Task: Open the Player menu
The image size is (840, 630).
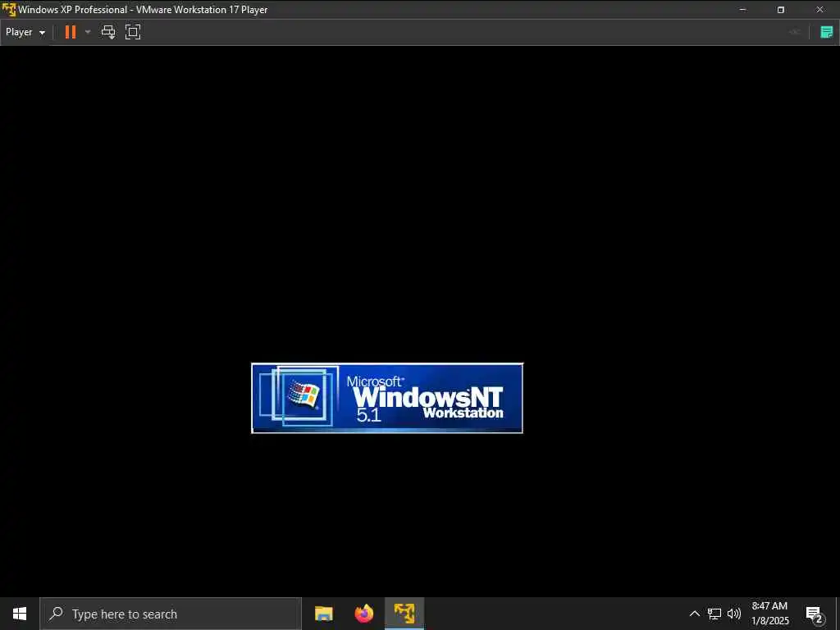Action: (x=25, y=32)
